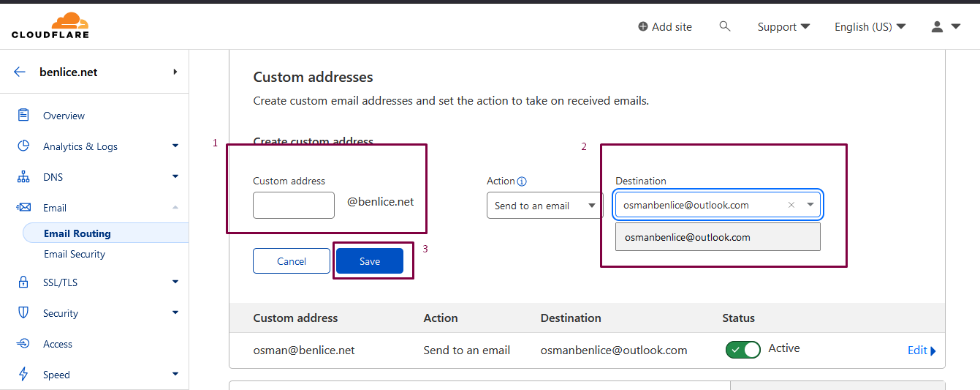
Task: Click the Save button
Action: pyautogui.click(x=370, y=261)
